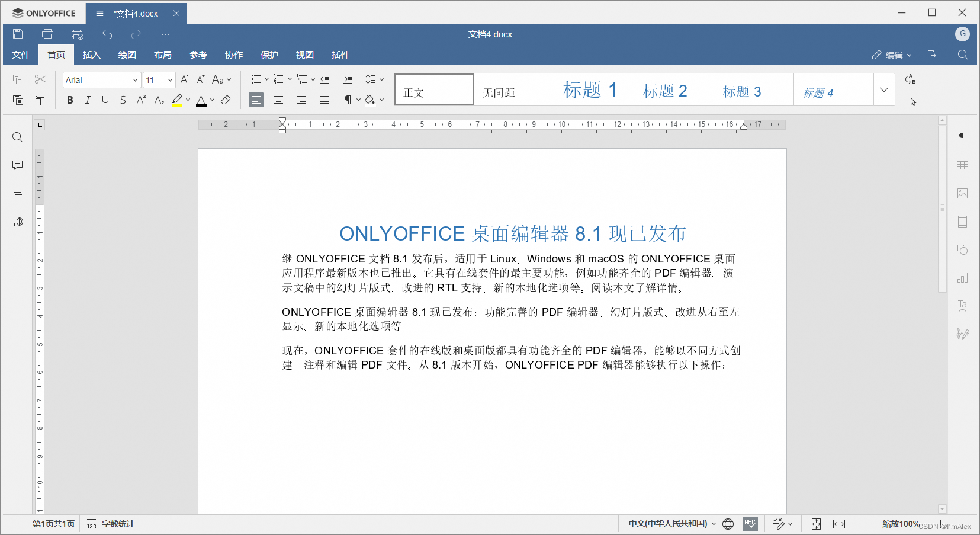Screen dimensions: 980x535
Task: Switch to the 插入 tab
Action: [x=92, y=55]
